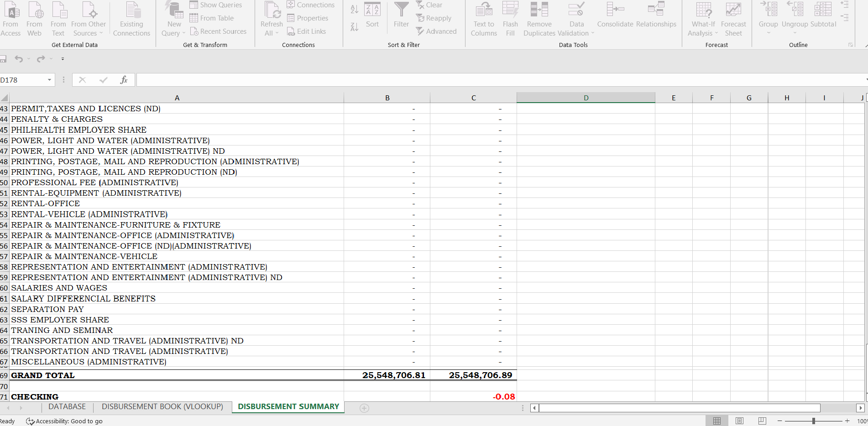This screenshot has height=426, width=868.
Task: Click Remove Duplicates tool
Action: [539, 19]
